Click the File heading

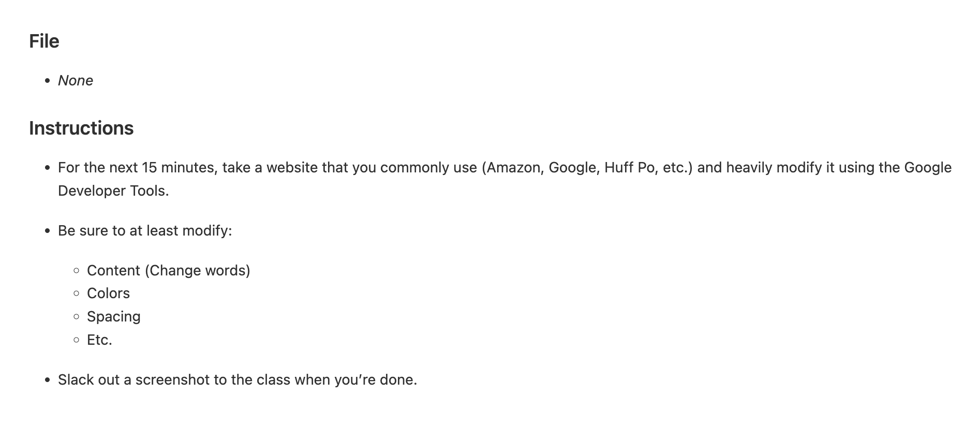click(x=44, y=41)
